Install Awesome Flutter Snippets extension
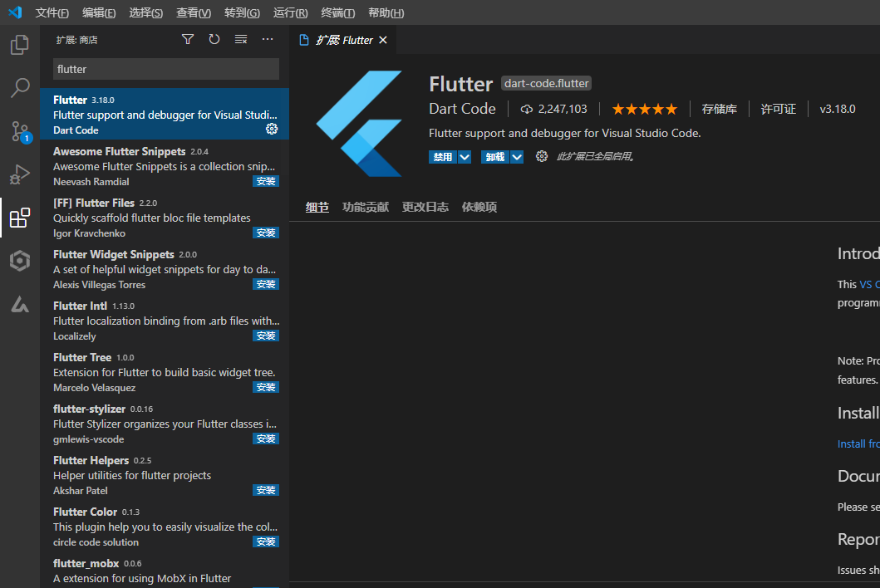880x588 pixels. coord(266,181)
